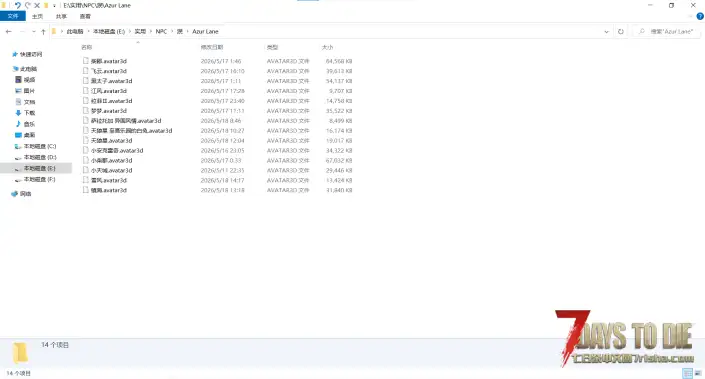Click the Redo icon in the quick access toolbar
Image resolution: width=705 pixels, height=379 pixels.
tap(27, 5)
